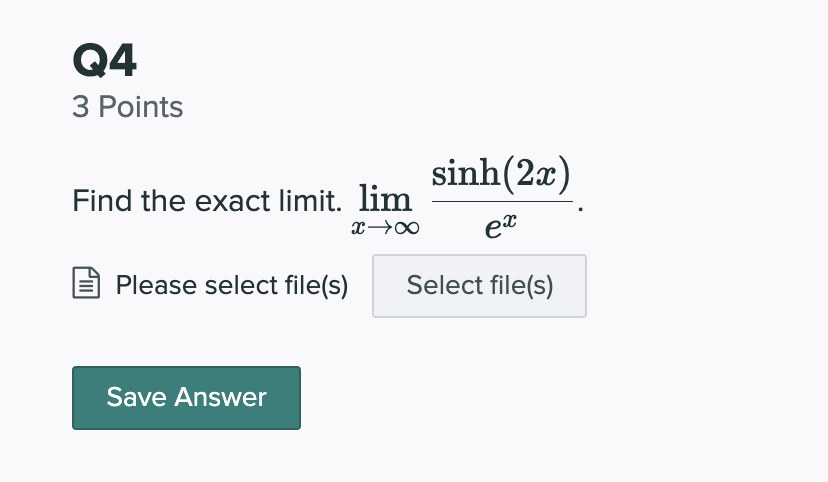The image size is (828, 482).
Task: Click the fraction bar in the formula
Action: [x=502, y=201]
